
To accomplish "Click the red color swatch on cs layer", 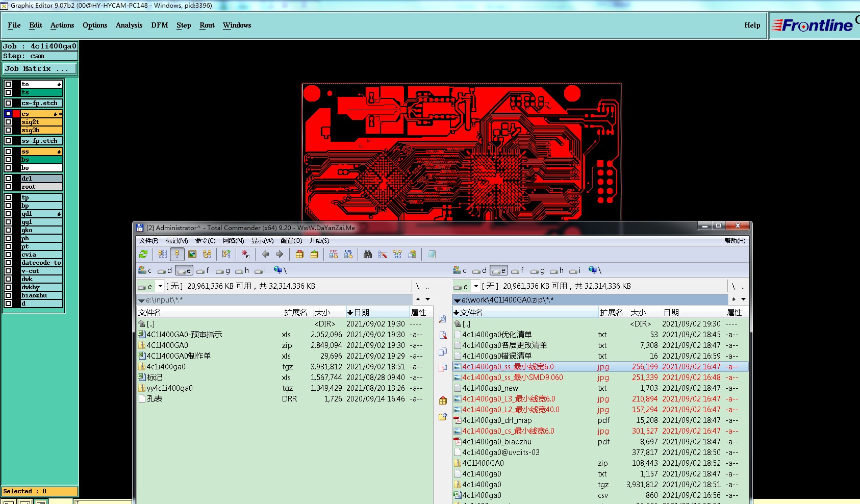I will tap(16, 114).
